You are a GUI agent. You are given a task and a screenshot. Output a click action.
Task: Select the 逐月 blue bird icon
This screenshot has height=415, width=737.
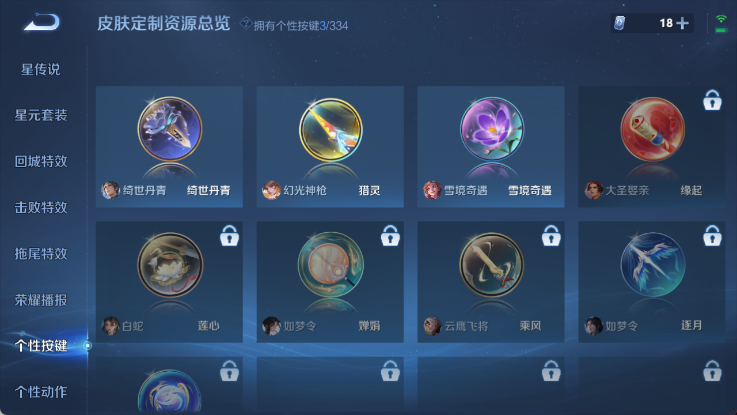coord(652,265)
